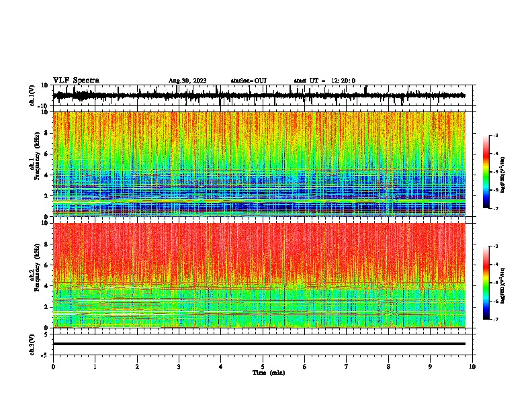This screenshot has height=411, width=532.
Task: Click the ch.1 spectrogram color bar
Action: coord(486,172)
